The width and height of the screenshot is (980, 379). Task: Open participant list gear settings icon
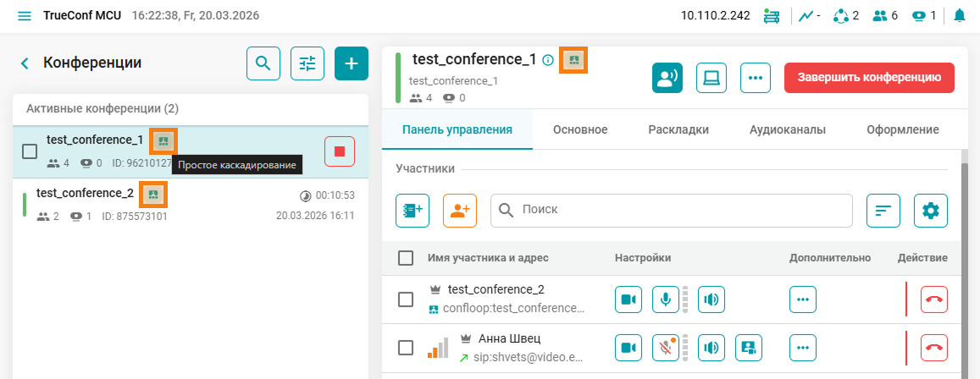tap(931, 211)
